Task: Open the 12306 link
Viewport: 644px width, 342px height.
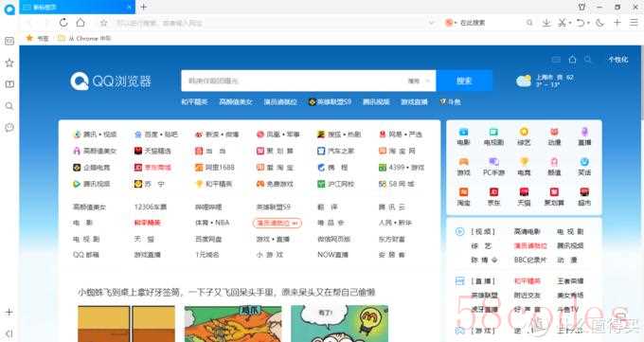Action: (151, 207)
